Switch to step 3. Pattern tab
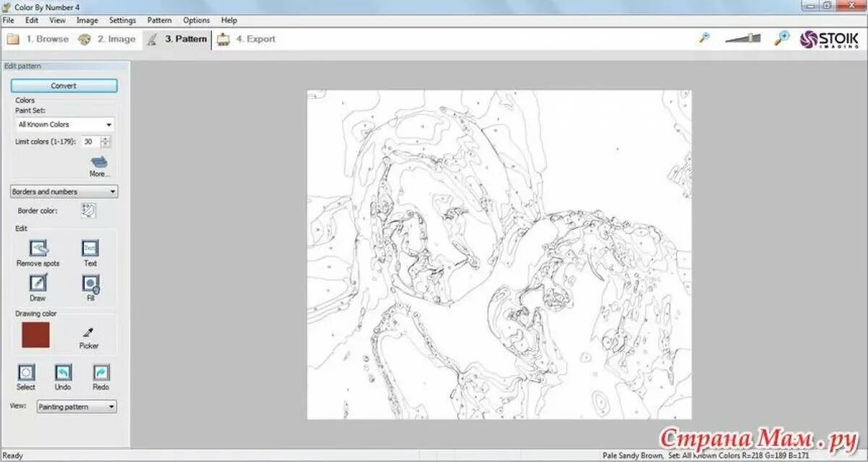Image resolution: width=868 pixels, height=462 pixels. click(177, 39)
